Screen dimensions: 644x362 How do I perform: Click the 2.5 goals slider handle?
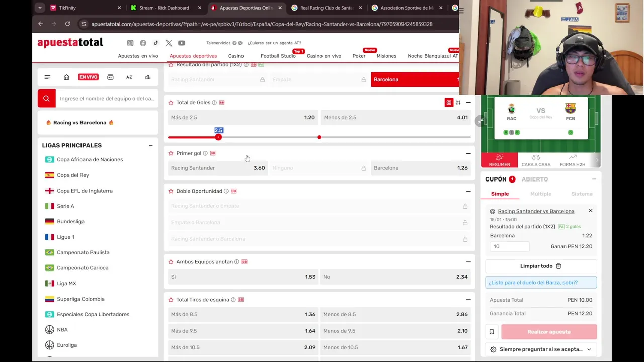pos(218,137)
